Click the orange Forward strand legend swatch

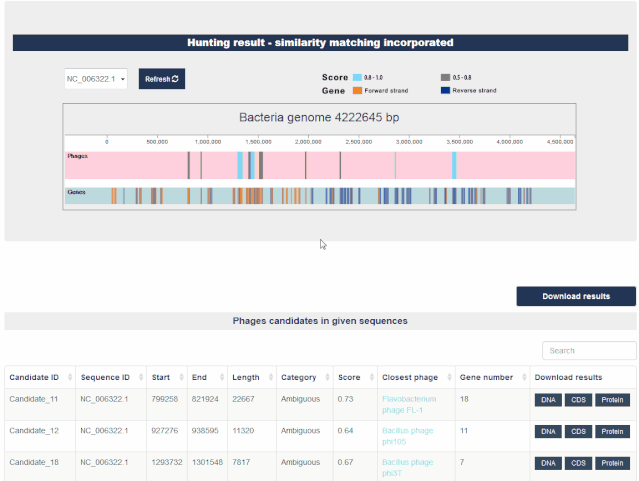pos(357,90)
